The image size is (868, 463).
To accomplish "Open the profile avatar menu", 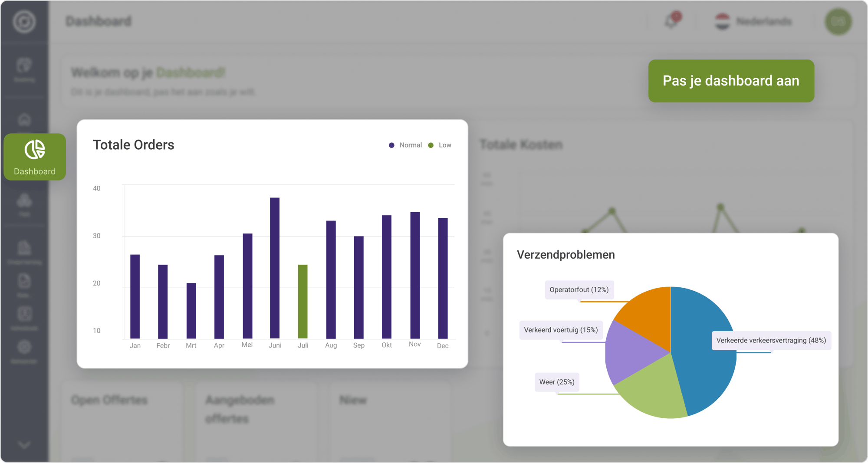I will coord(838,21).
